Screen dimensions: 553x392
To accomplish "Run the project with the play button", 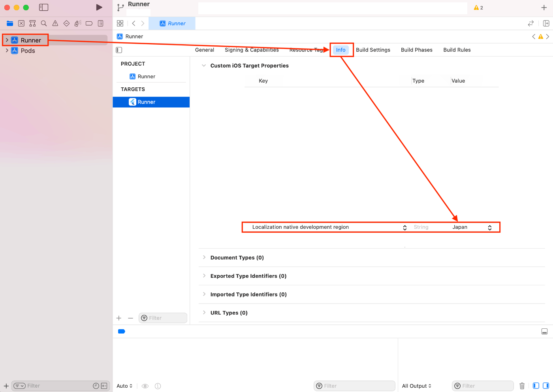I will 99,8.
